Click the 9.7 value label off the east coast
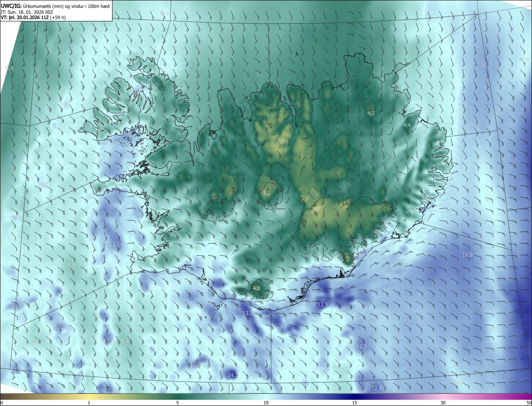The width and height of the screenshot is (532, 406). pos(490,200)
